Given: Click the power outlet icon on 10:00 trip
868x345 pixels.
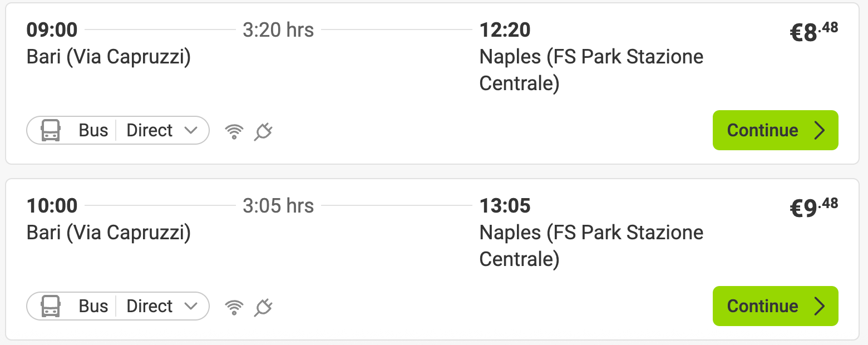Looking at the screenshot, I should tap(263, 307).
